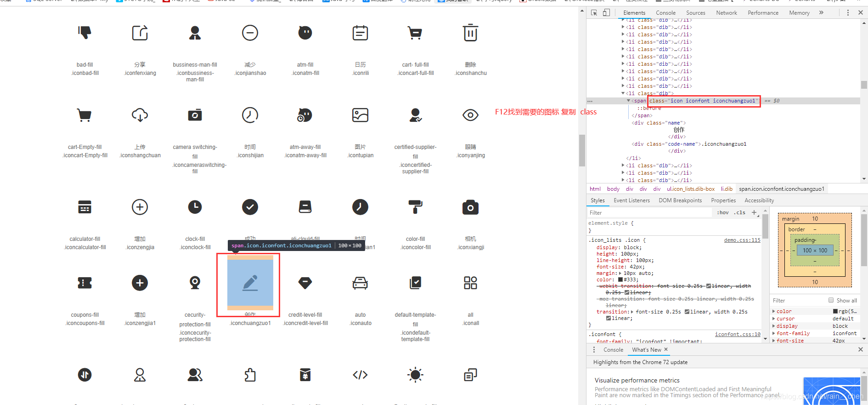Open demo.css:115 source link

742,240
